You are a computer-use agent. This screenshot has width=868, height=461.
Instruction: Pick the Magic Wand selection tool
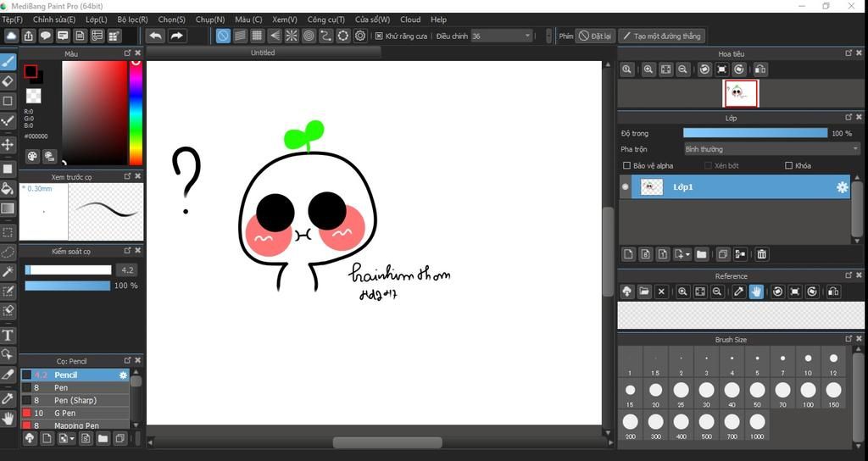(x=8, y=272)
